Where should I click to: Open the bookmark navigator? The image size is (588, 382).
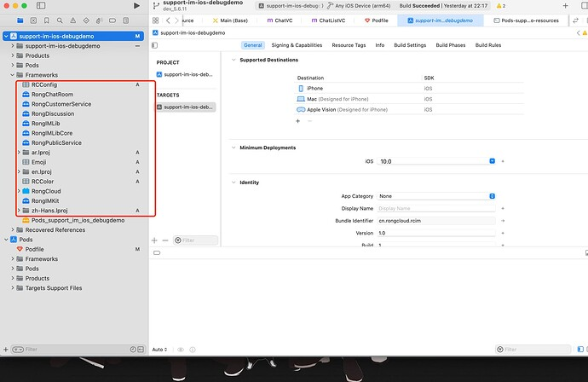[x=47, y=20]
